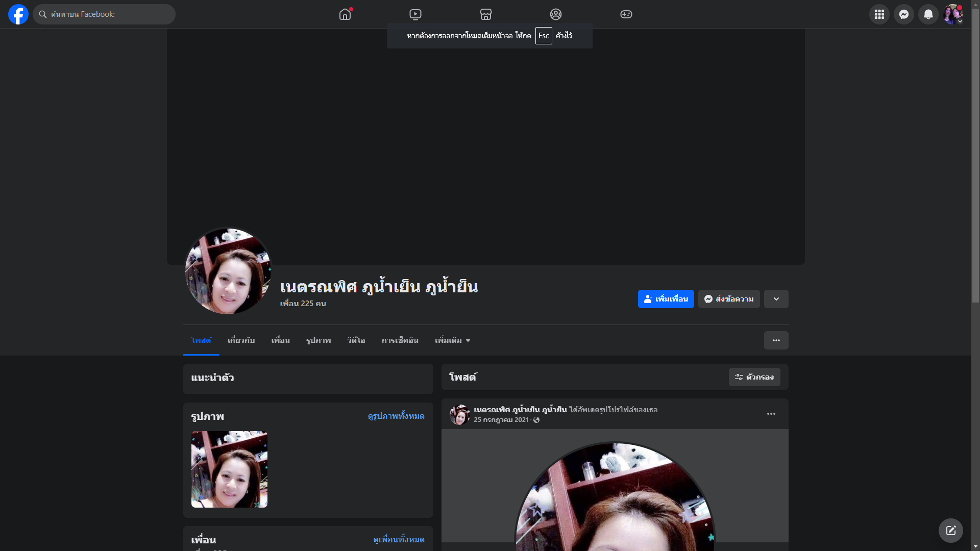Open the Gaming controller icon

pyautogui.click(x=626, y=14)
